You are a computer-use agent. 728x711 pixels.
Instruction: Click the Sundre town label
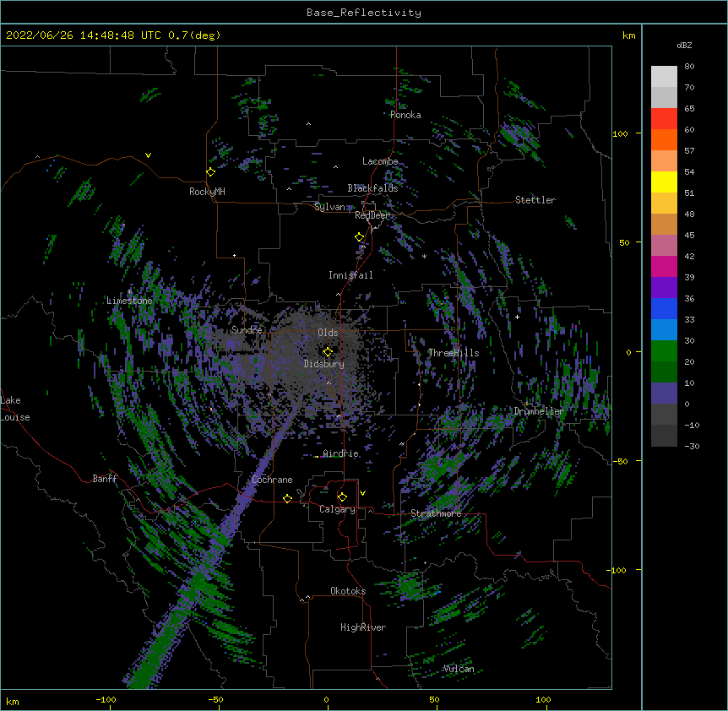click(247, 330)
